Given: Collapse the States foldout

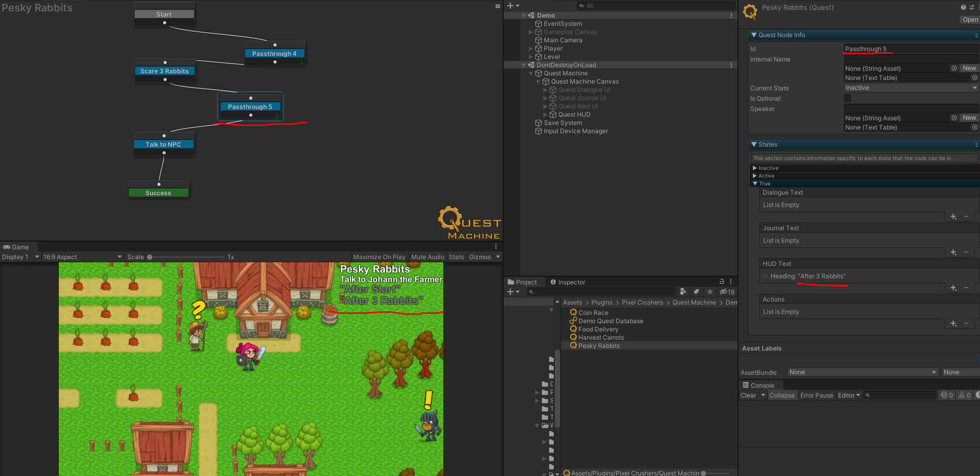Looking at the screenshot, I should tap(754, 145).
